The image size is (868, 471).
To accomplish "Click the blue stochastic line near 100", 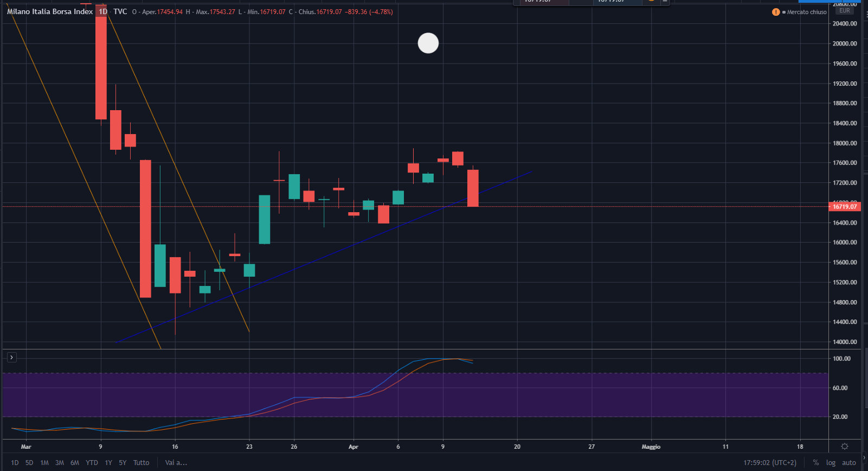I will point(428,359).
